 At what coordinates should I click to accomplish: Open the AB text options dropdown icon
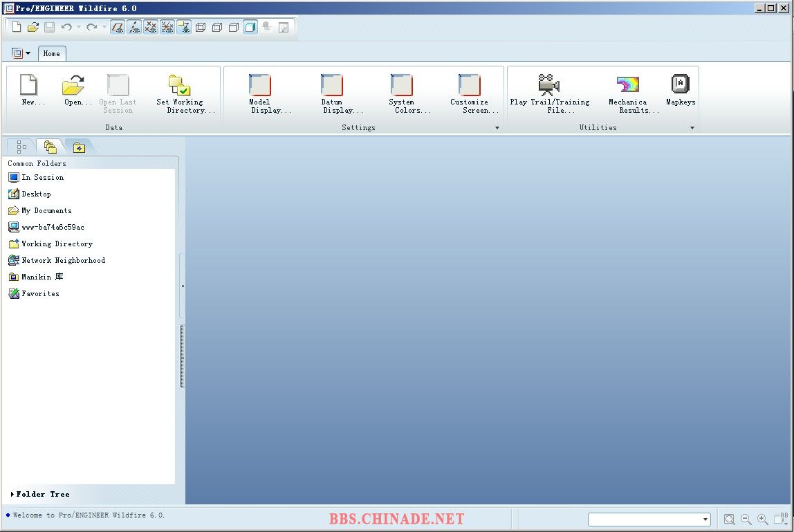pyautogui.click(x=781, y=518)
